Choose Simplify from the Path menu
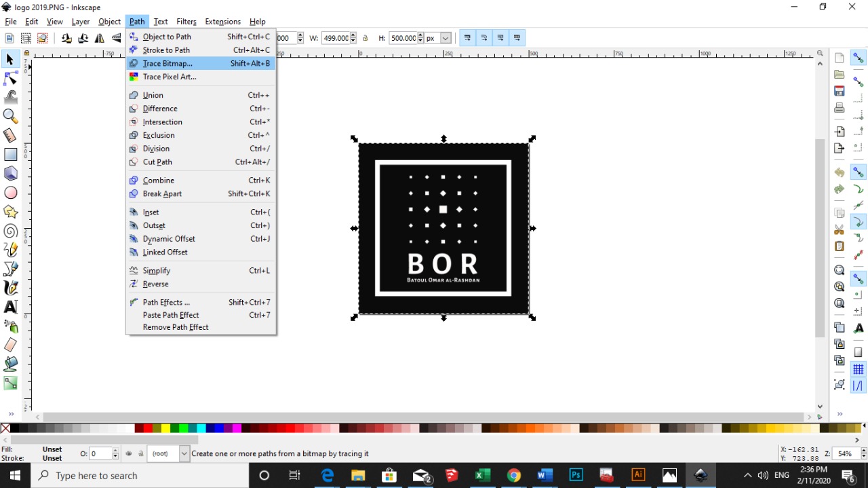This screenshot has height=488, width=868. point(201,270)
